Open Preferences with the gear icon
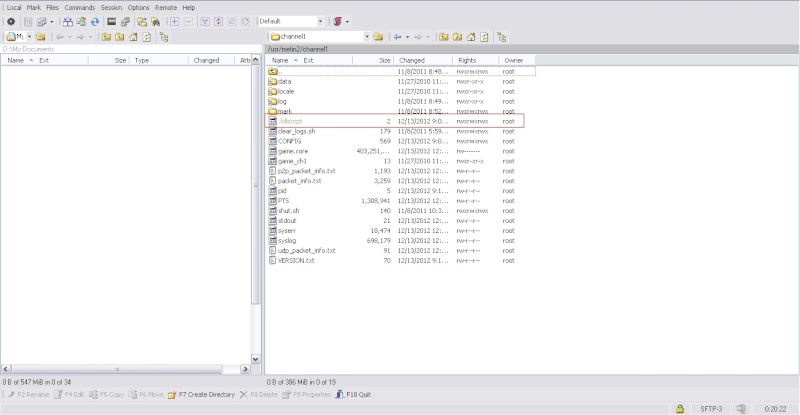 click(x=11, y=21)
